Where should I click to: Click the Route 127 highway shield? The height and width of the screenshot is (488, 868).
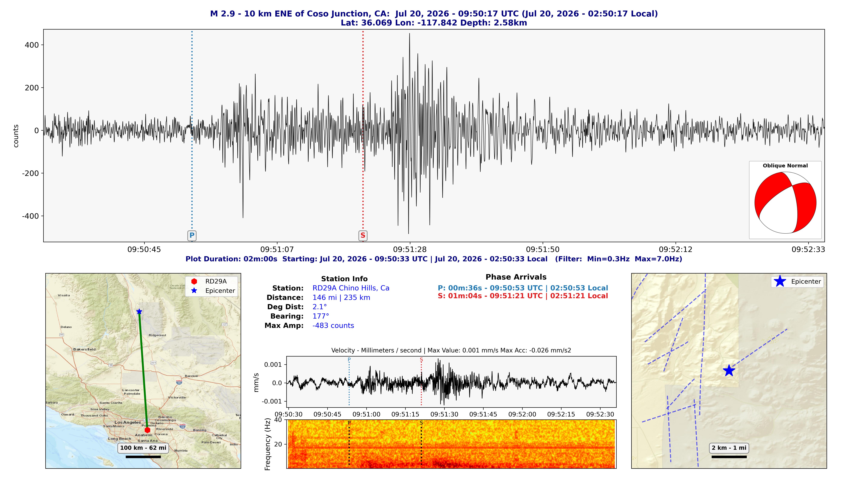pyautogui.click(x=225, y=324)
